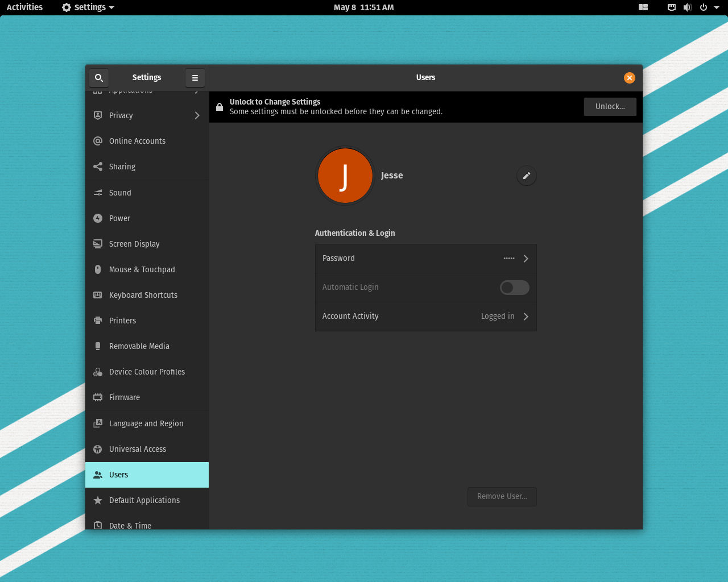Click the Printers icon in sidebar

click(x=98, y=321)
